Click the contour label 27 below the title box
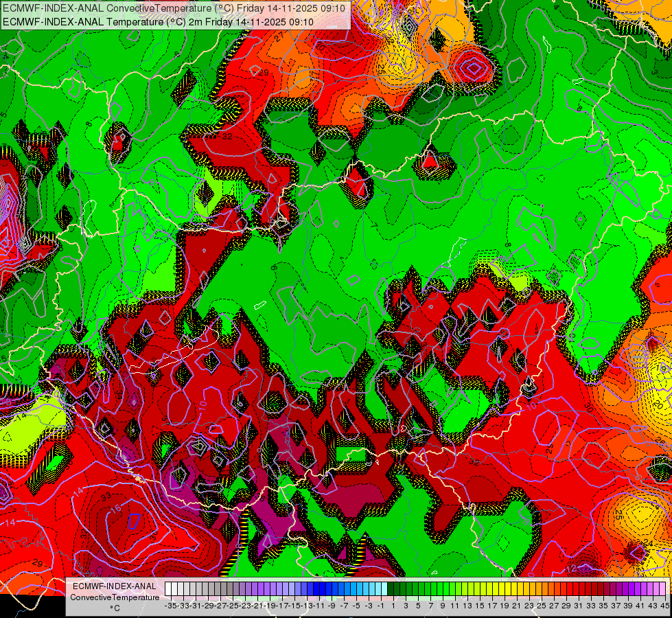This screenshot has width=672, height=618. click(279, 37)
